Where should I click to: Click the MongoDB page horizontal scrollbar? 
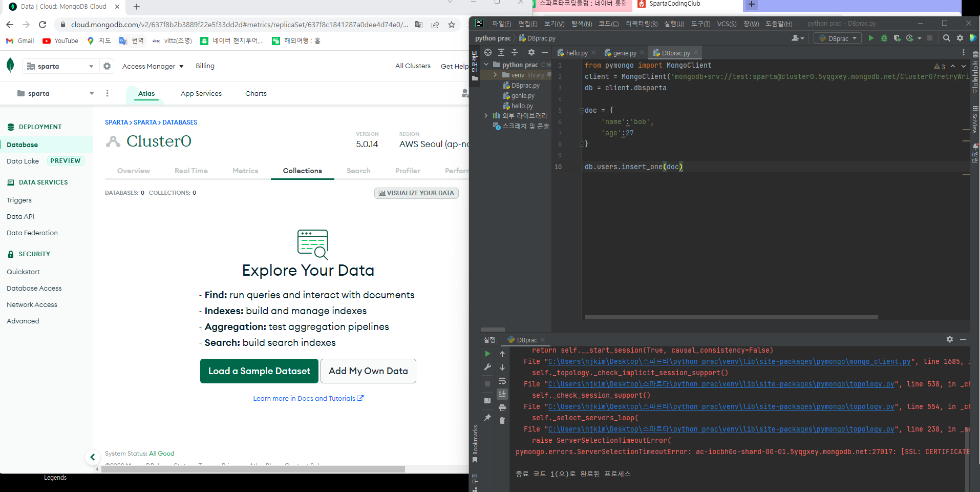(x=253, y=469)
